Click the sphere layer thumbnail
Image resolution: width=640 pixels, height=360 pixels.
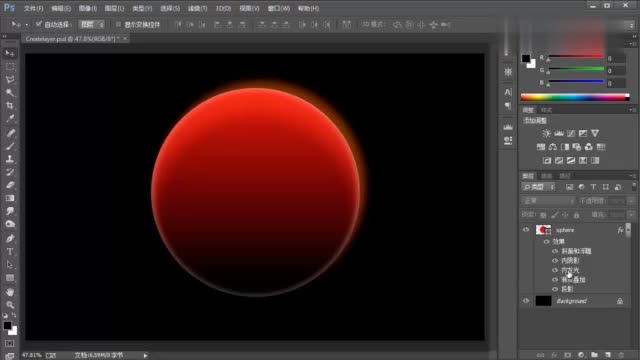click(543, 230)
